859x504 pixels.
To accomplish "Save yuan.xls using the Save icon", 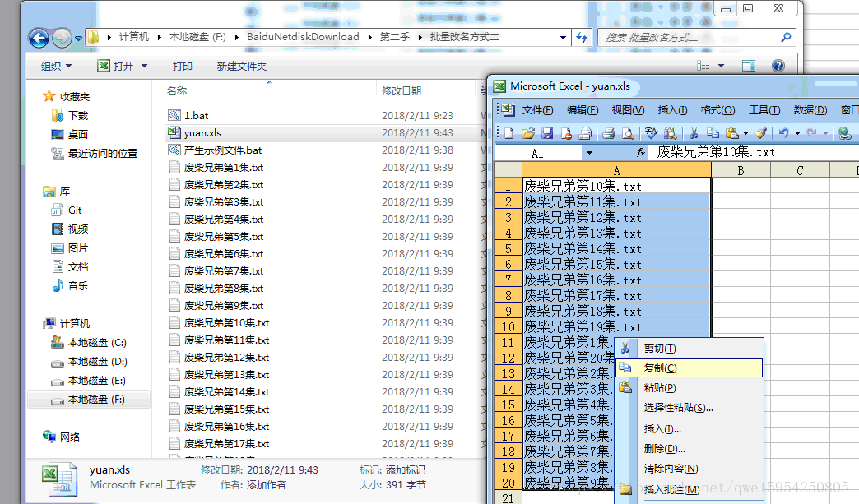I will coord(546,134).
